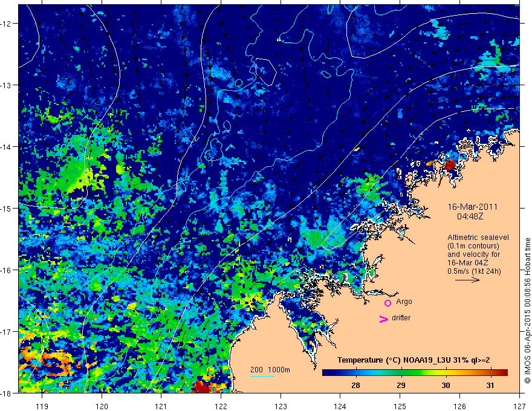532x411 pixels.
Task: Click the cyan 200 1000m contour legend line
Action: (262, 376)
